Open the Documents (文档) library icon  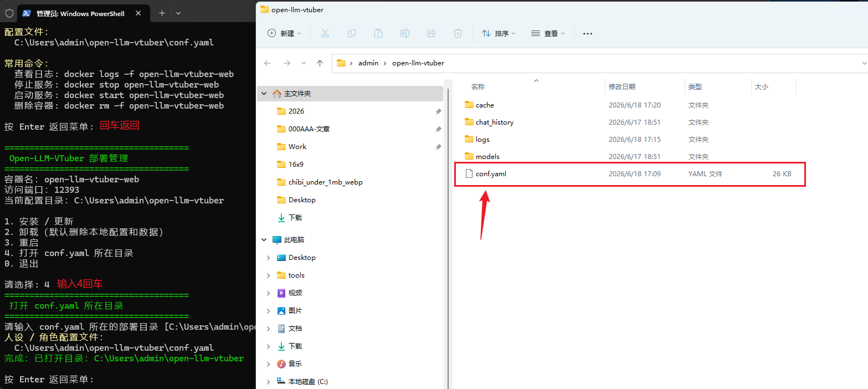281,329
